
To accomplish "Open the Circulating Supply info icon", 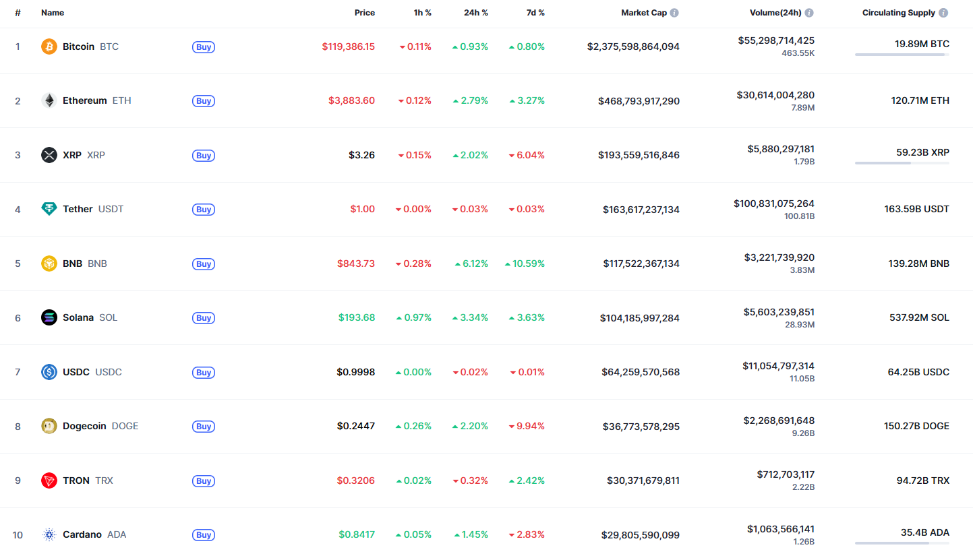I will pos(943,13).
